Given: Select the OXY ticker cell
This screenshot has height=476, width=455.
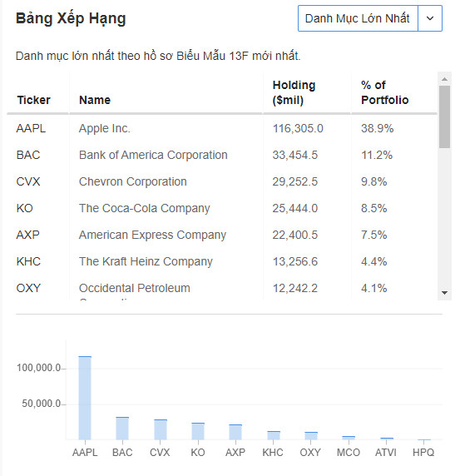Looking at the screenshot, I should [x=28, y=288].
